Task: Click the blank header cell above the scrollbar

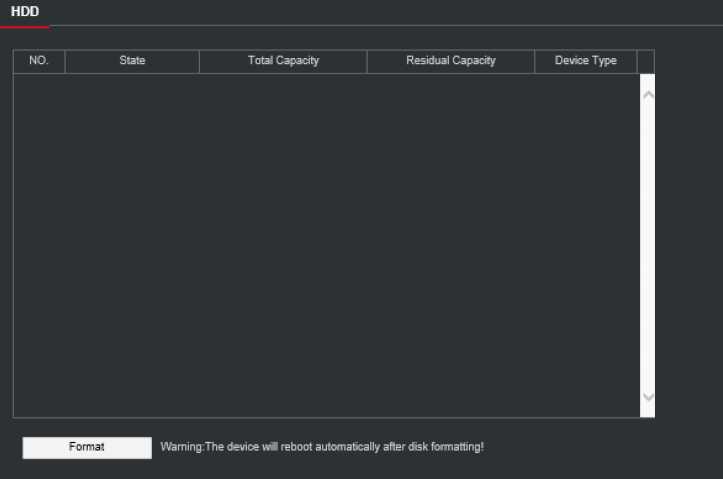Action: click(x=646, y=61)
